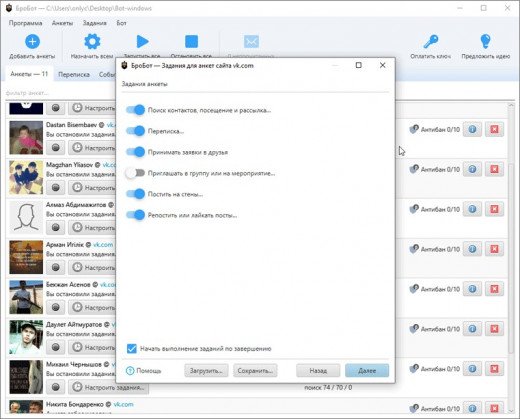Enable Приглашать в группу или на мероприятие
The image size is (520, 419).
click(x=135, y=173)
